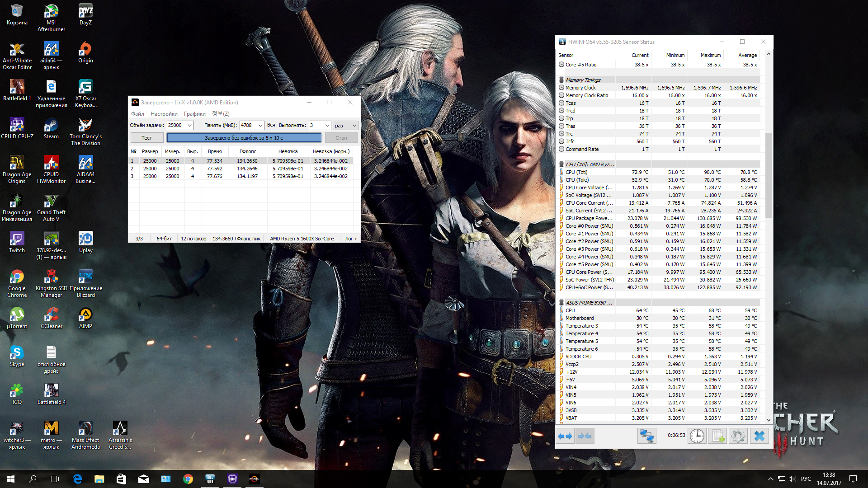This screenshot has height=488, width=868.
Task: Click the Google Chrome taskbar icon
Action: point(188,479)
